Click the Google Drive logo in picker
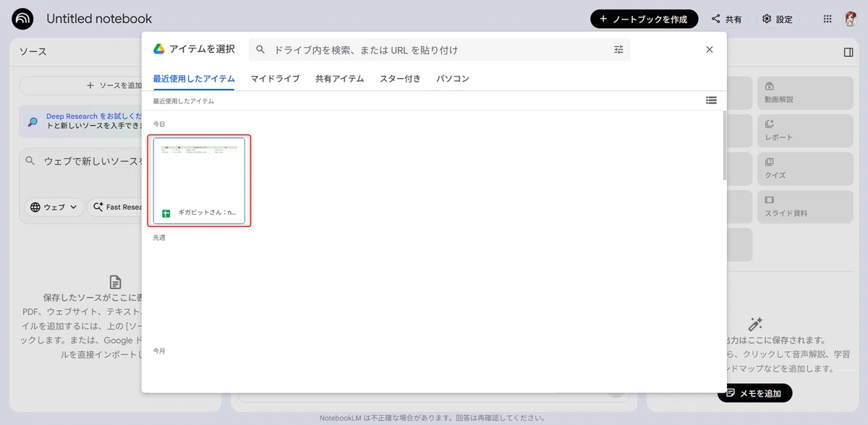The image size is (868, 425). click(x=159, y=49)
